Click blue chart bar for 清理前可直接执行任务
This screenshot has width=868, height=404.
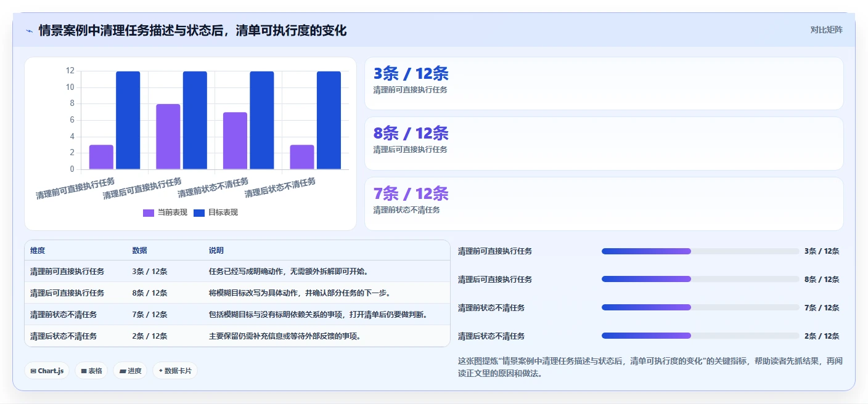[x=128, y=120]
